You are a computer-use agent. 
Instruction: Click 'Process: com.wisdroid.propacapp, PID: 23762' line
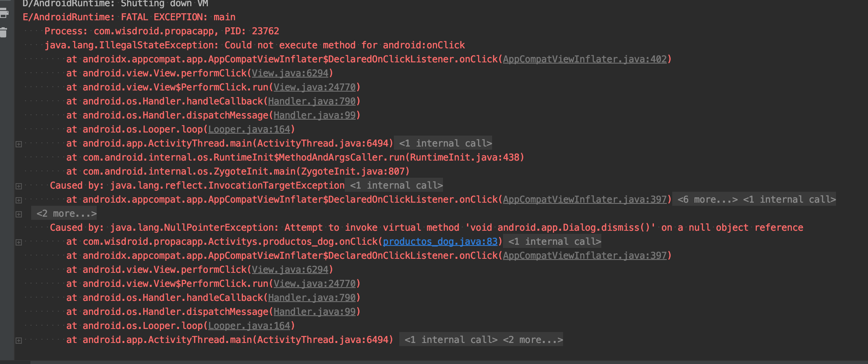click(162, 31)
